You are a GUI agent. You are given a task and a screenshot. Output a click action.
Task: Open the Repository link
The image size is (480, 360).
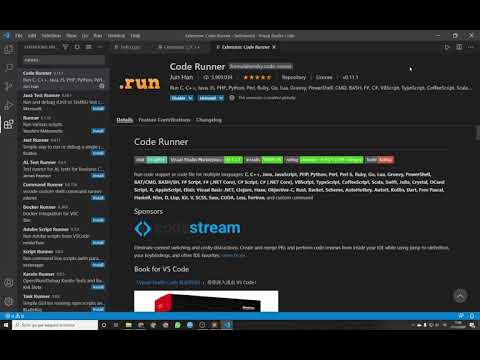[x=294, y=77]
